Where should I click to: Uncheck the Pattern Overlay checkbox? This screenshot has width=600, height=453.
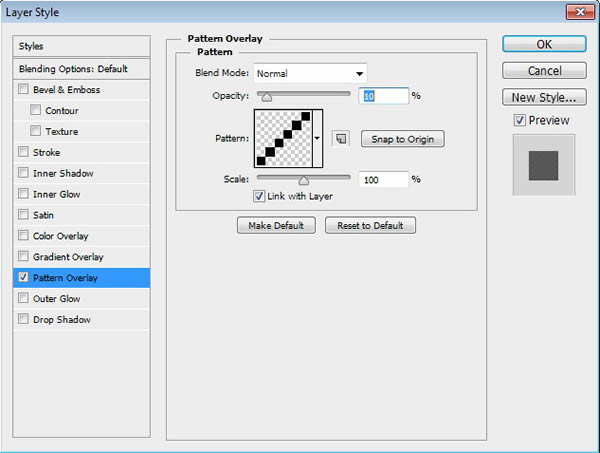tap(23, 277)
